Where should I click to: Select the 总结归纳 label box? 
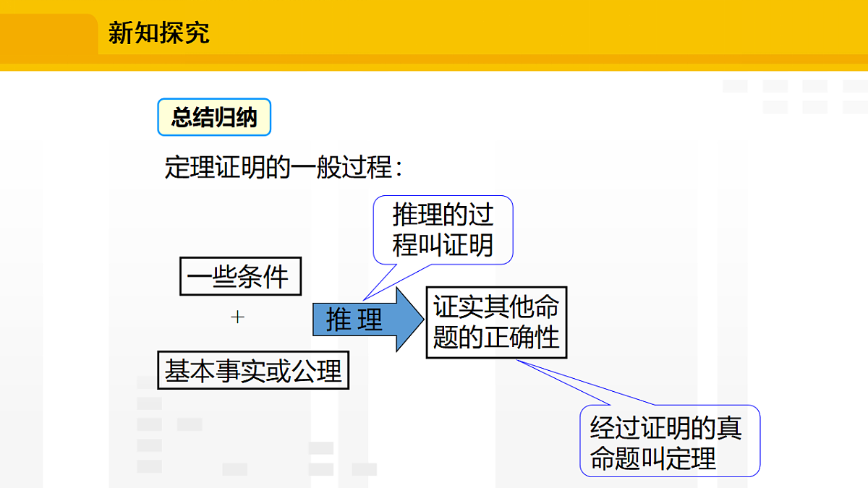214,117
